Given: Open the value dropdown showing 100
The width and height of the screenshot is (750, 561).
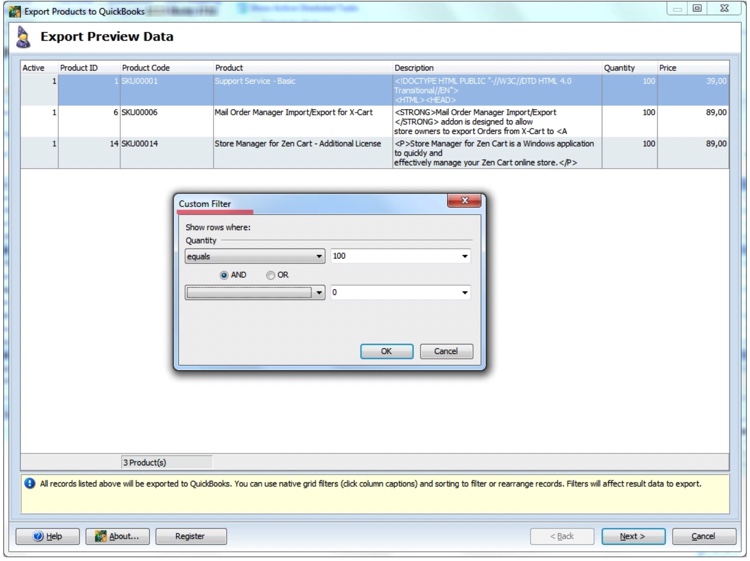Looking at the screenshot, I should click(401, 256).
